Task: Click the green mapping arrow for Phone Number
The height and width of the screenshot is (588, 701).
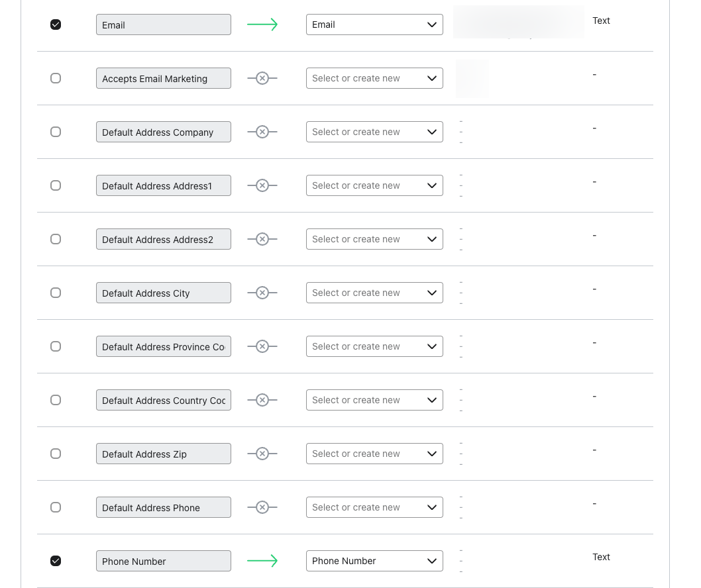Action: coord(262,561)
